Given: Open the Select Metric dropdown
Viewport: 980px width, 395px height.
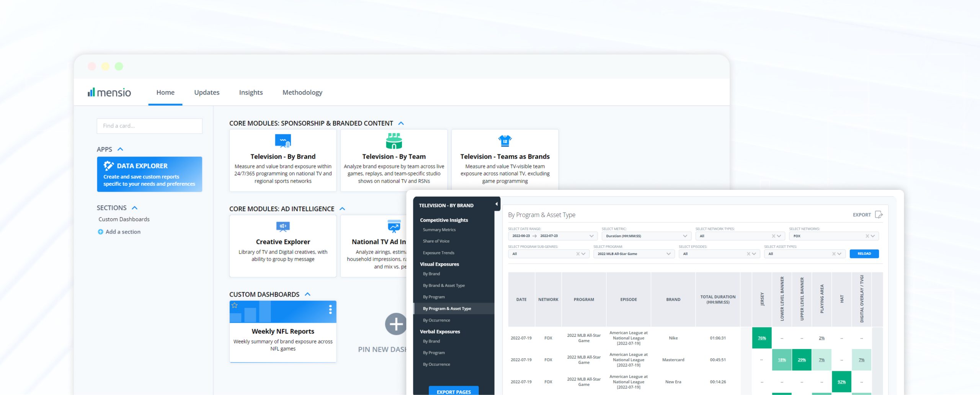Looking at the screenshot, I should click(646, 236).
